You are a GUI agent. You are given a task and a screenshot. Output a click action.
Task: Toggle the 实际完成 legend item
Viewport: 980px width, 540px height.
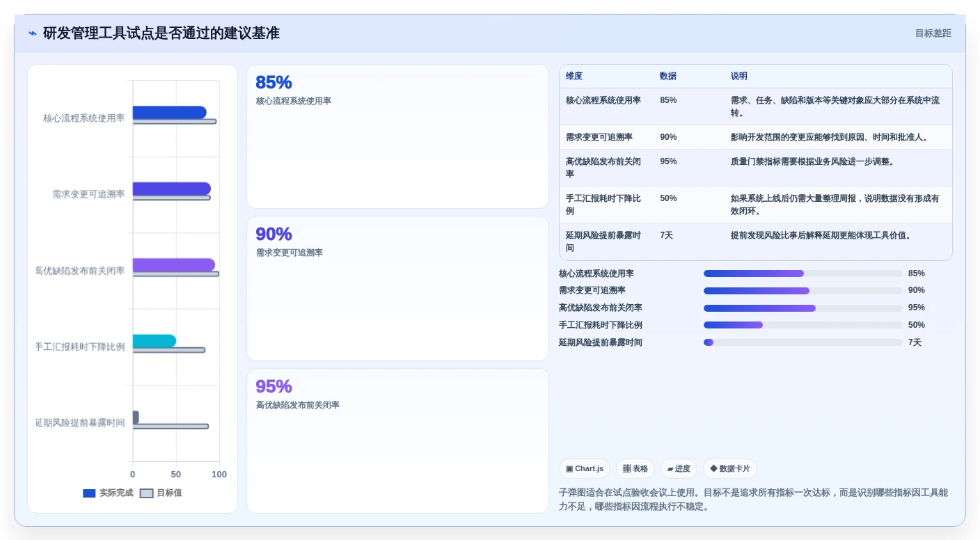tap(108, 493)
